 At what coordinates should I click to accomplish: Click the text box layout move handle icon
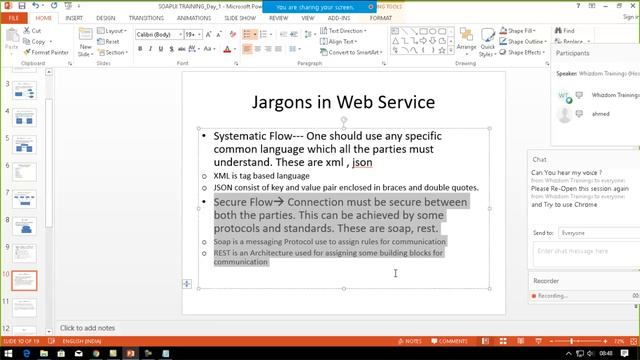click(x=187, y=284)
